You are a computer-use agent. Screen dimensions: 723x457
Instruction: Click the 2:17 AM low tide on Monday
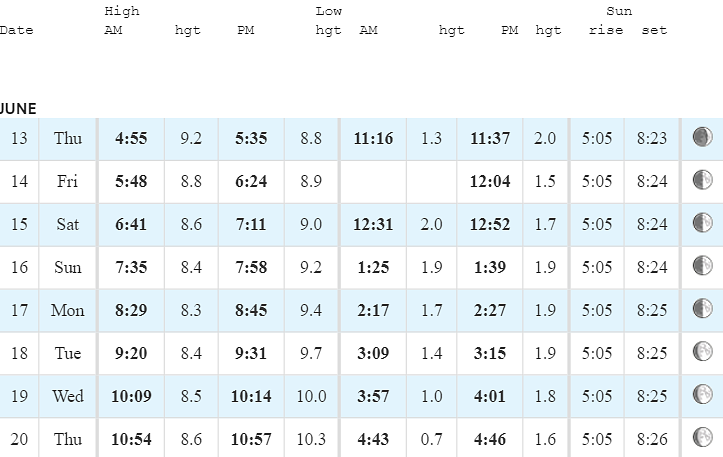pyautogui.click(x=373, y=310)
